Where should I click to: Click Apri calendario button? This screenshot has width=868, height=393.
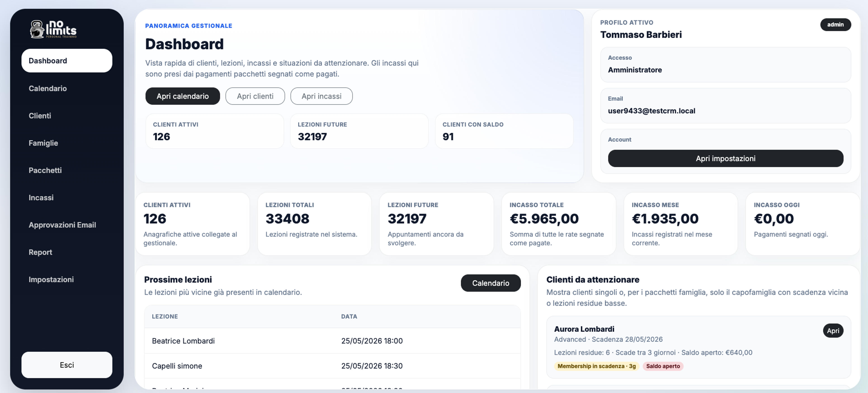[183, 96]
